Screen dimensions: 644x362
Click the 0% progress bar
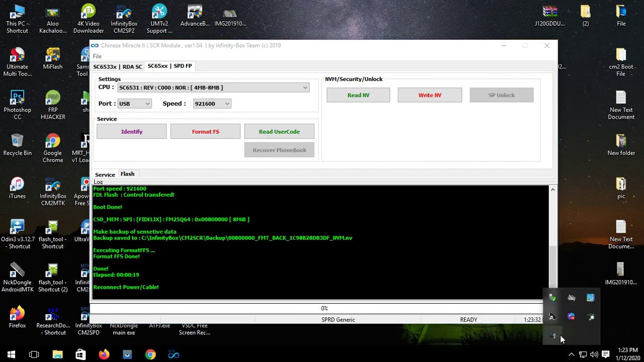pos(324,308)
